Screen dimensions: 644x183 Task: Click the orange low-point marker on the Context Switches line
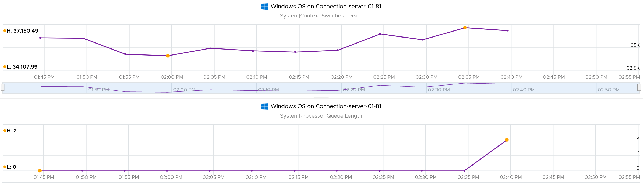[168, 56]
